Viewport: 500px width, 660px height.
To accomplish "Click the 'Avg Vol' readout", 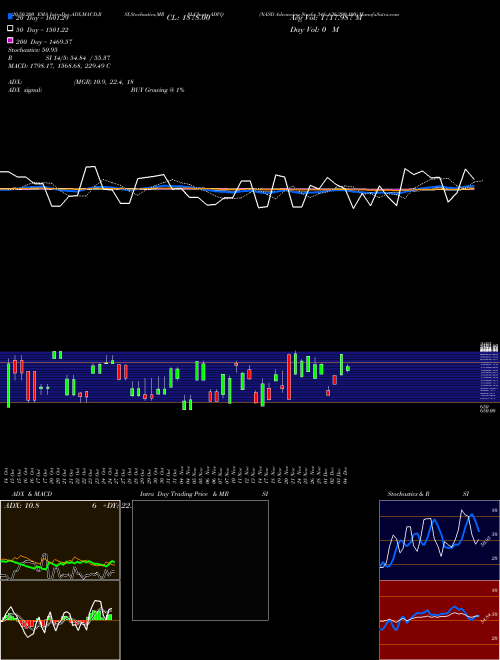I will click(325, 18).
